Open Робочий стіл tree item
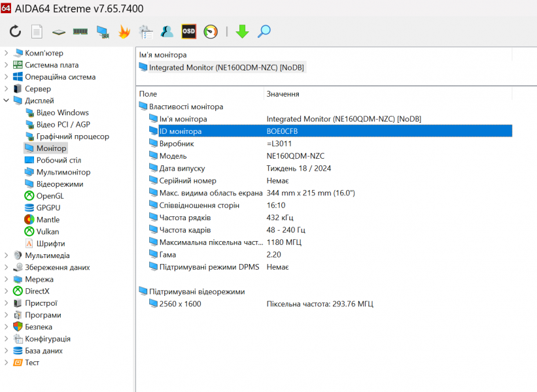Screen dimensions: 537x392 (59, 160)
